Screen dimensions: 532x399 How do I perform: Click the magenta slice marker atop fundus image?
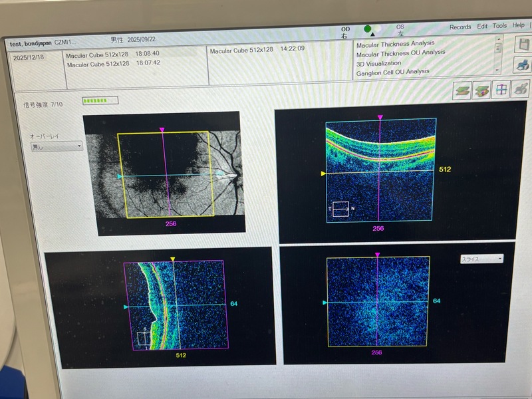163,130
